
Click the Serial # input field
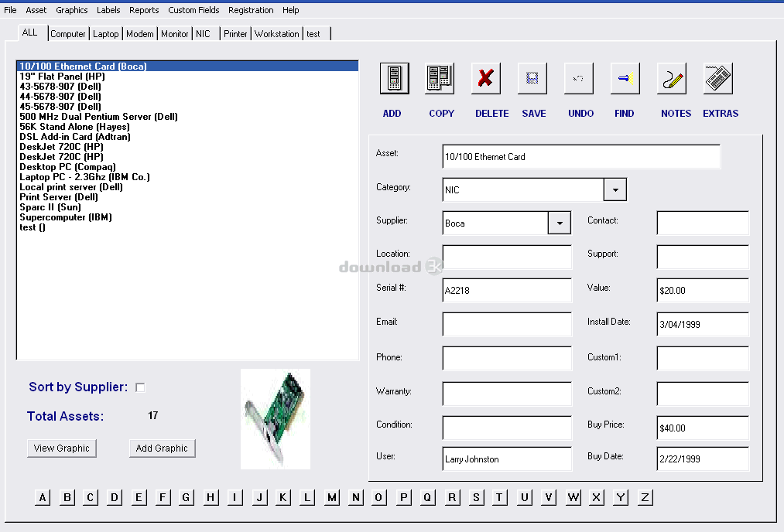(507, 290)
